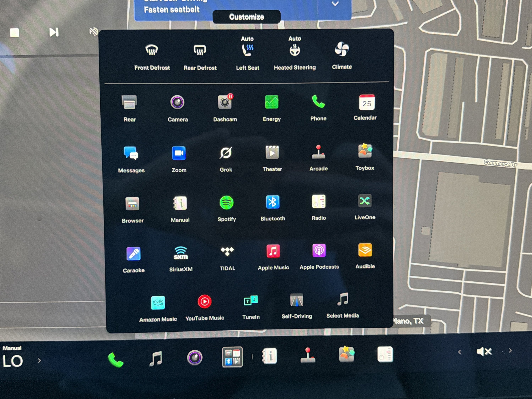Open the Camera app in the grid
This screenshot has width=532, height=399.
178,102
